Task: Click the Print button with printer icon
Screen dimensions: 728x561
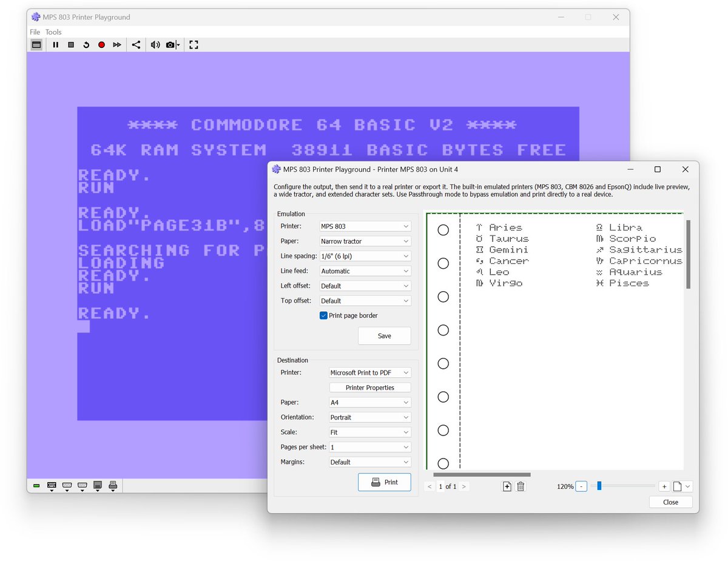Action: point(385,482)
